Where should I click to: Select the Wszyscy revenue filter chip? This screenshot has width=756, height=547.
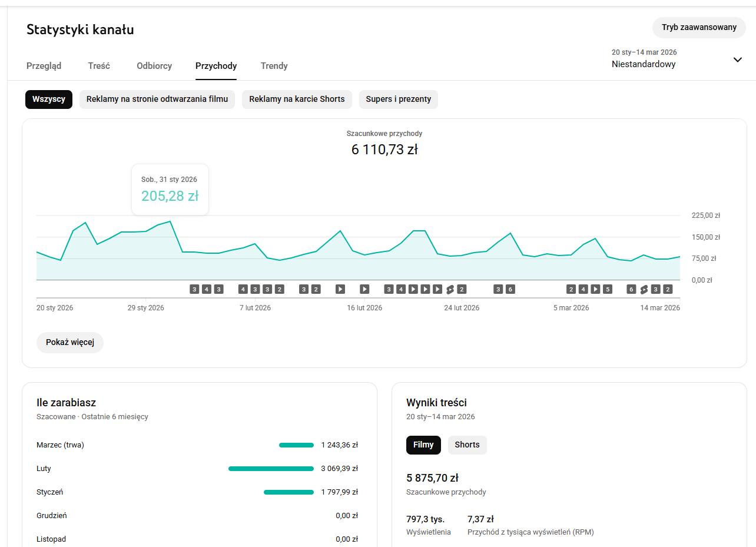48,100
